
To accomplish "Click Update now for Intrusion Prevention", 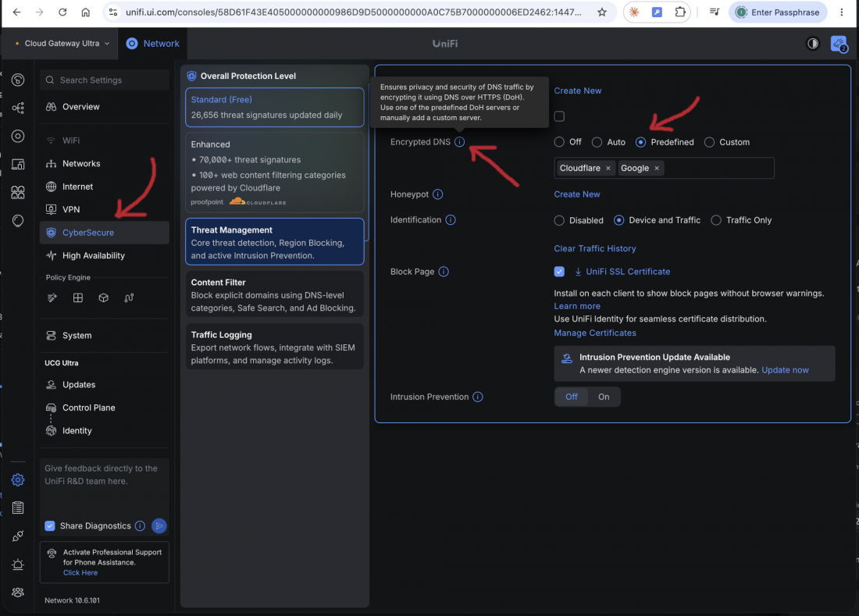I will (x=785, y=370).
